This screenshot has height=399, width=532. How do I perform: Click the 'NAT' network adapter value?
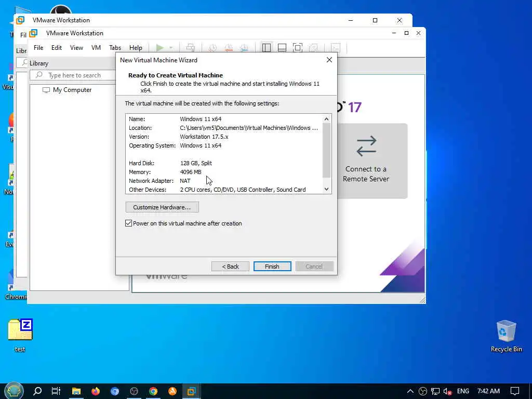coord(185,181)
